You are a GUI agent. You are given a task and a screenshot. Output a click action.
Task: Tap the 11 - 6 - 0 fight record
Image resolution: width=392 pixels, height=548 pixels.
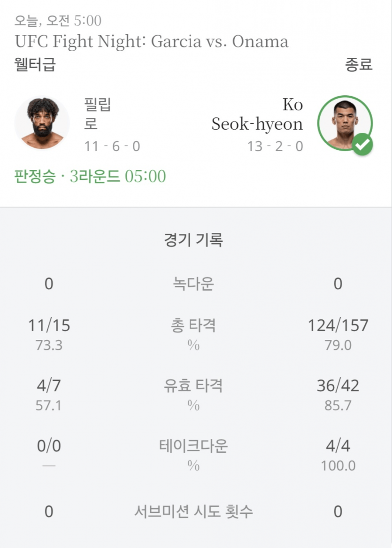click(112, 147)
